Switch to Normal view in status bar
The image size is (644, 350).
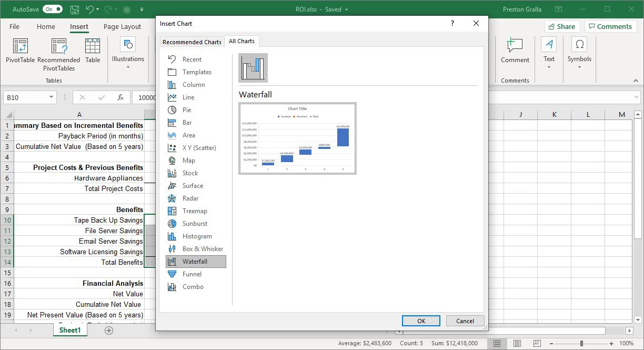click(x=497, y=343)
